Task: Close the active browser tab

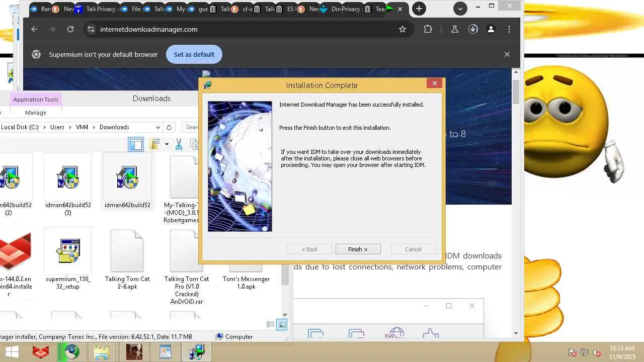Action: [x=400, y=9]
